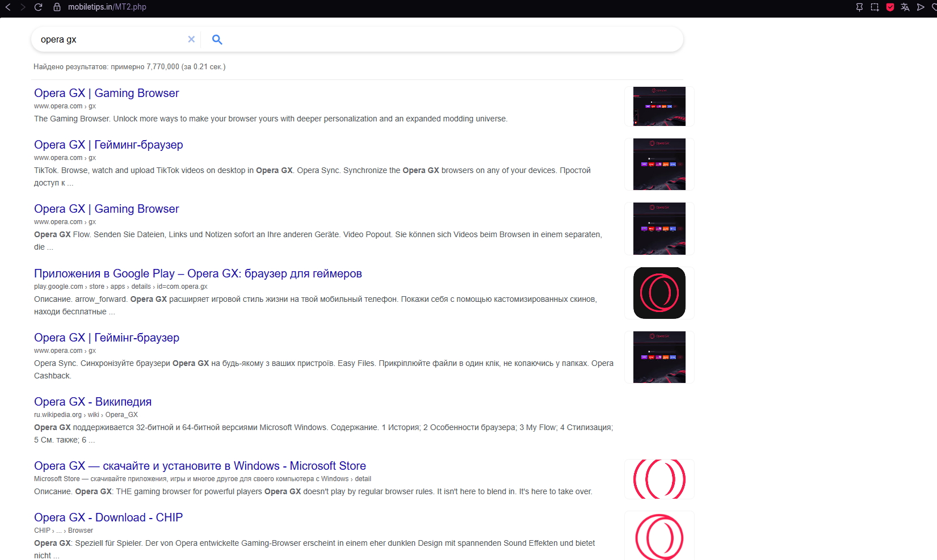This screenshot has width=937, height=560.
Task: Click thumbnail beside Геймінг-браузер result
Action: [659, 357]
